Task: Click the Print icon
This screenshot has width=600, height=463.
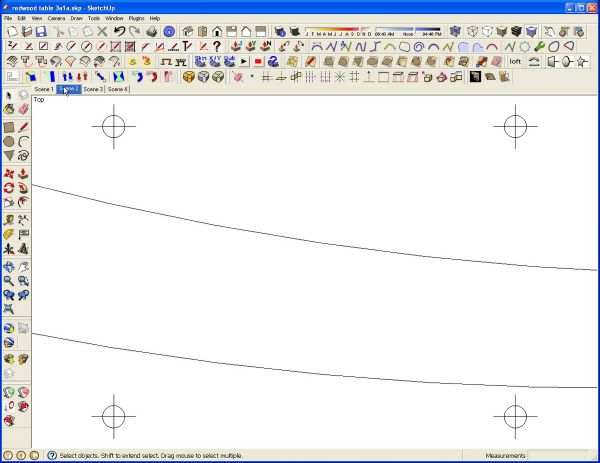Action: (x=152, y=31)
